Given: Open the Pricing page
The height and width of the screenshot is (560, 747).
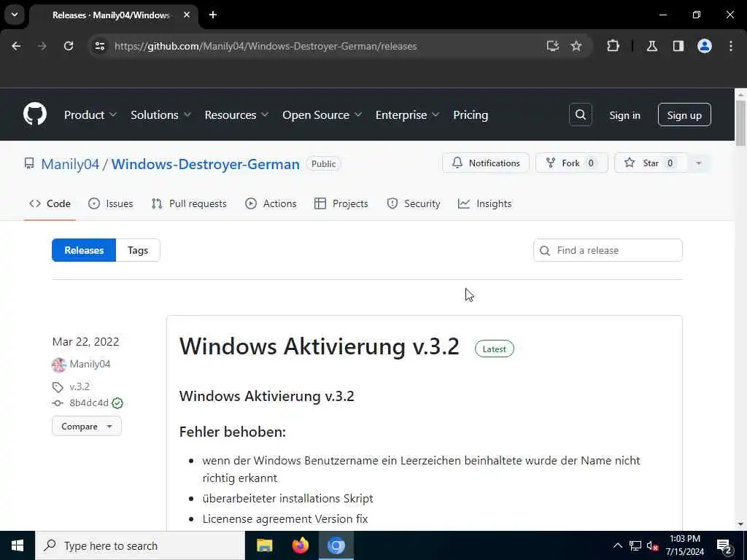Looking at the screenshot, I should (471, 114).
